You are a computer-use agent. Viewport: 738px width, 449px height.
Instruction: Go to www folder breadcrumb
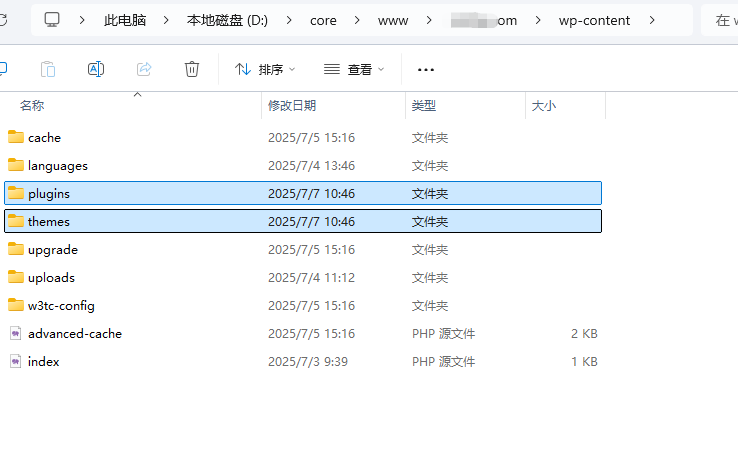pos(393,21)
